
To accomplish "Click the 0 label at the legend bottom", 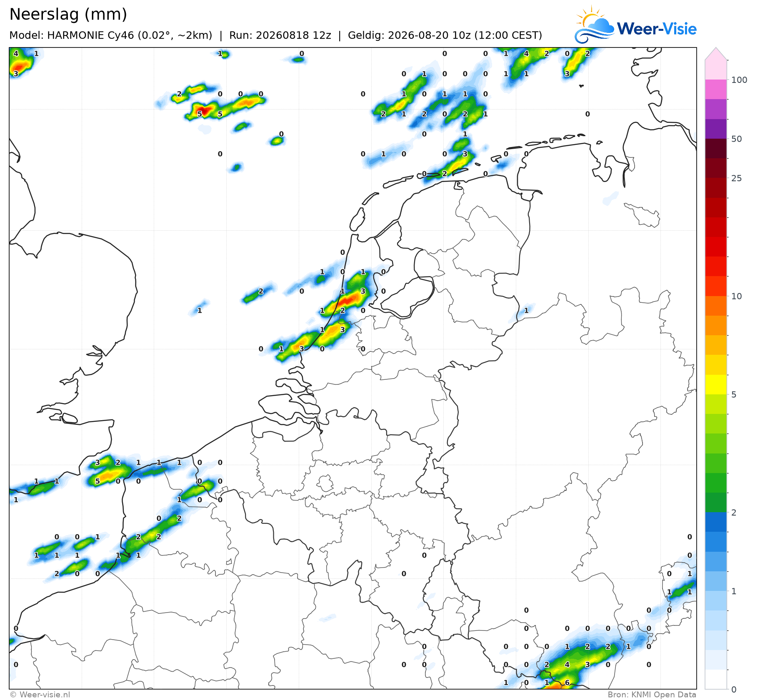I will pos(734,689).
